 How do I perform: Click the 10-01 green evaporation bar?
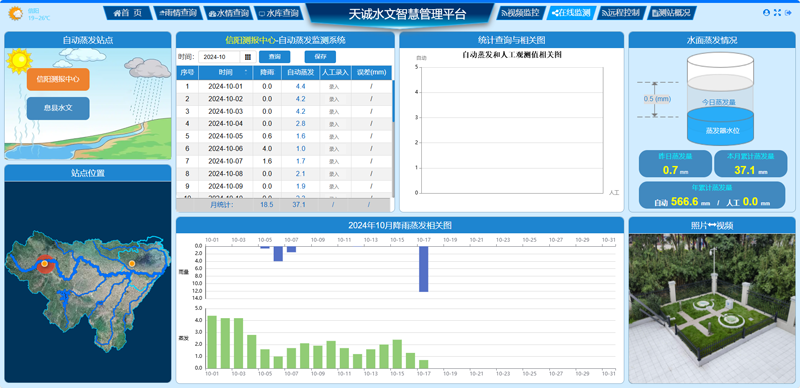point(212,342)
